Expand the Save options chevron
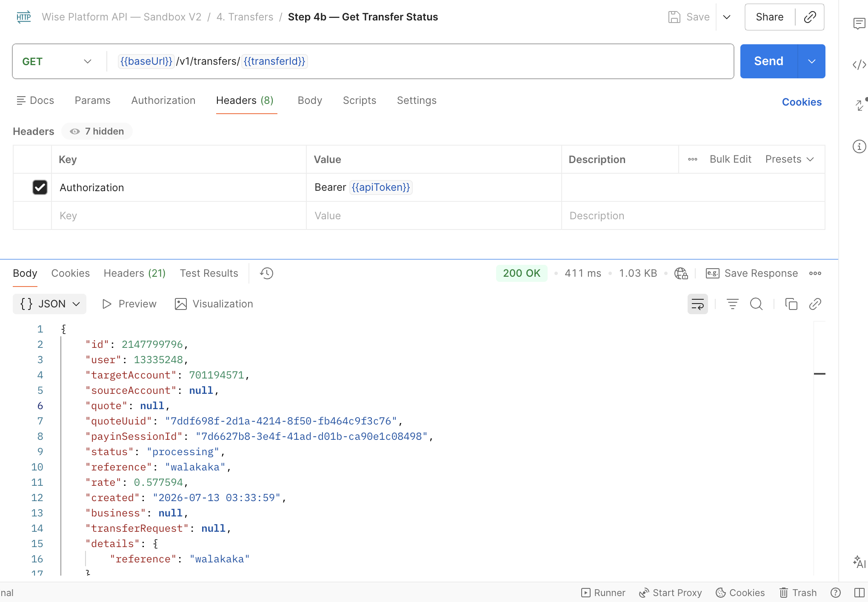This screenshot has height=602, width=868. coord(727,17)
